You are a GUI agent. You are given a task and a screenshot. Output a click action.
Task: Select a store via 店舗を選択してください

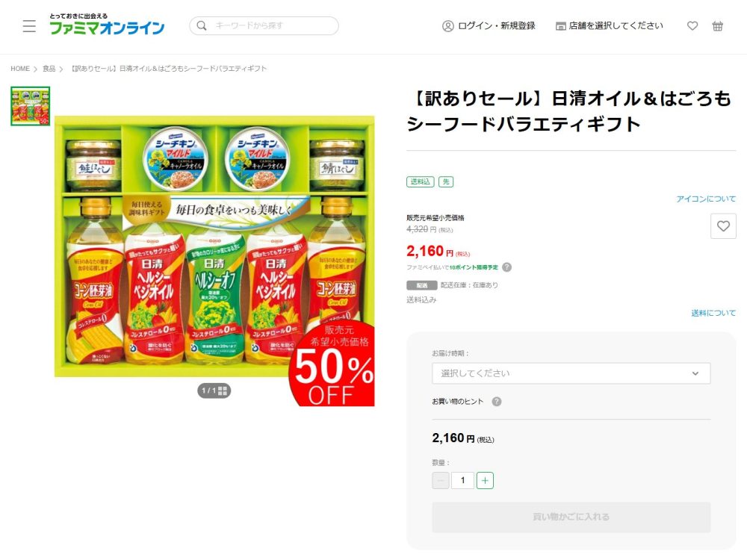pyautogui.click(x=609, y=26)
